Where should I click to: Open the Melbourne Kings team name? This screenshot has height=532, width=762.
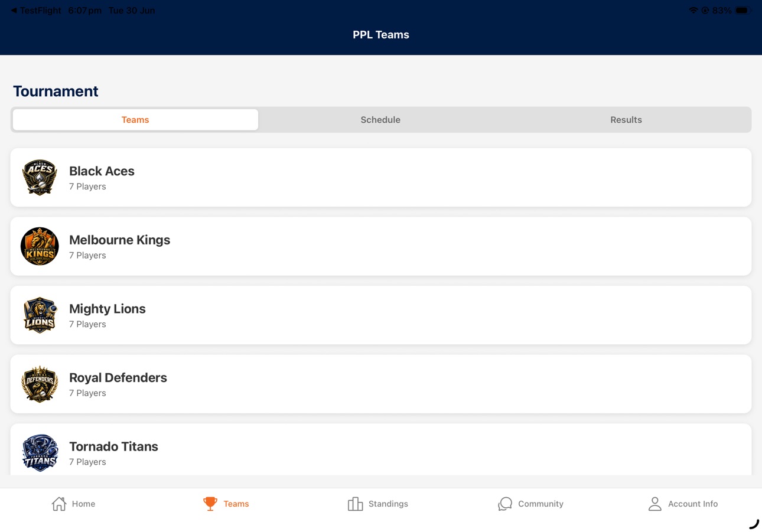coord(119,240)
